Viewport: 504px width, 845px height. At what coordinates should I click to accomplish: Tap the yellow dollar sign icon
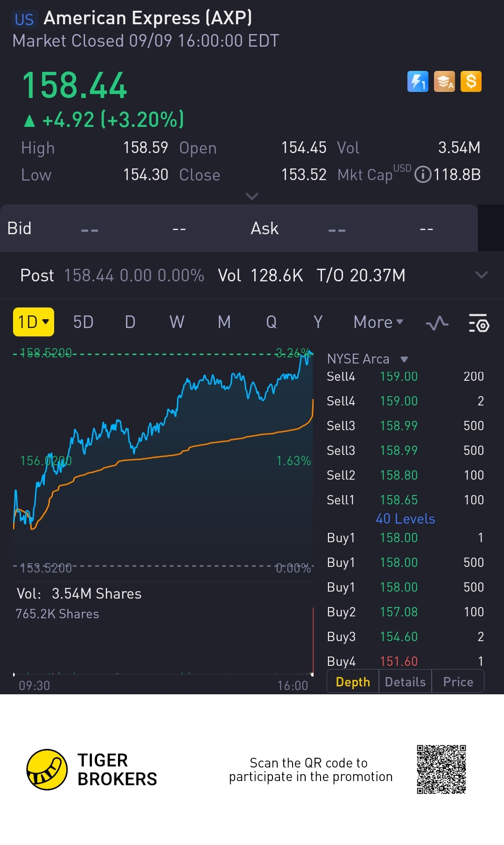tap(471, 82)
